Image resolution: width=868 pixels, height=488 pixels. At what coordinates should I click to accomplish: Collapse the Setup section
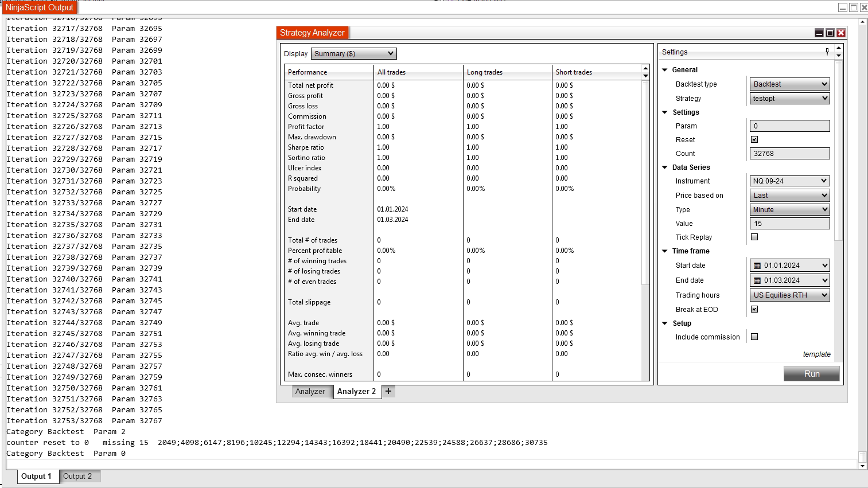click(x=665, y=323)
